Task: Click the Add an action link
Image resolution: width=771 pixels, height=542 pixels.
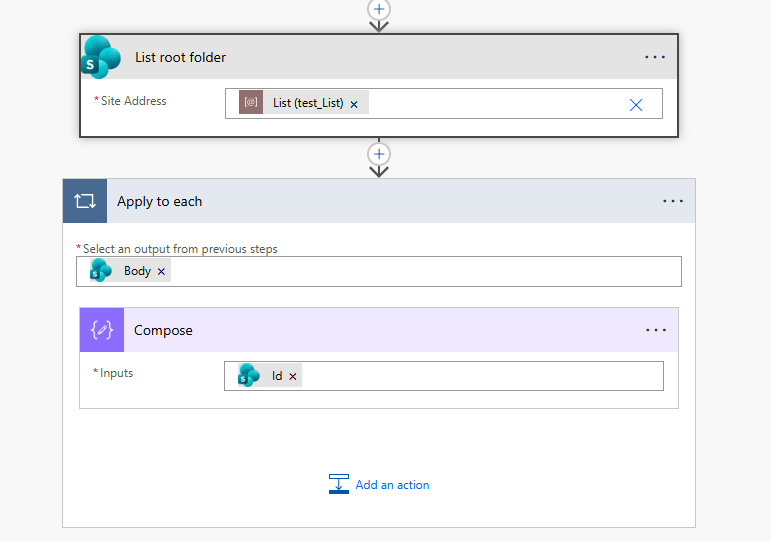Action: (392, 485)
